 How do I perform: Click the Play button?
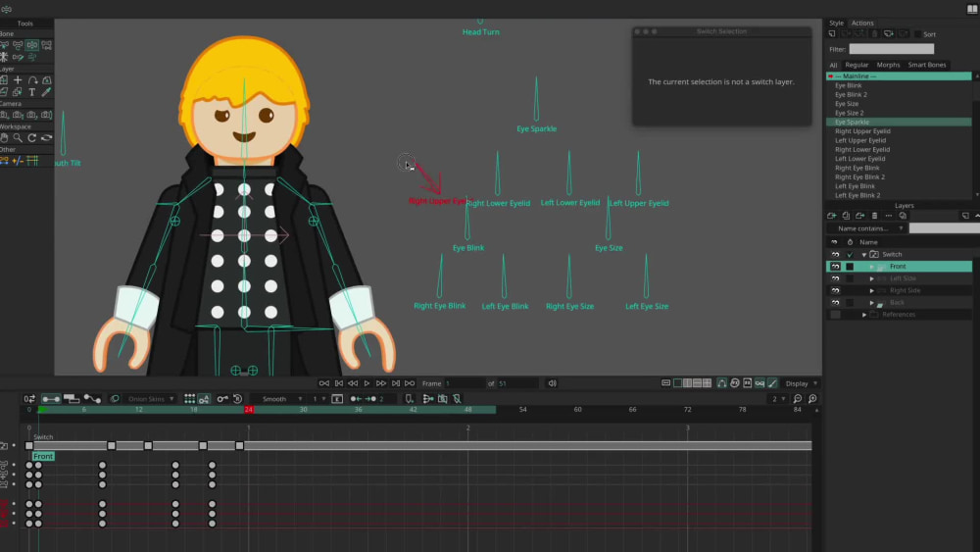(x=367, y=383)
